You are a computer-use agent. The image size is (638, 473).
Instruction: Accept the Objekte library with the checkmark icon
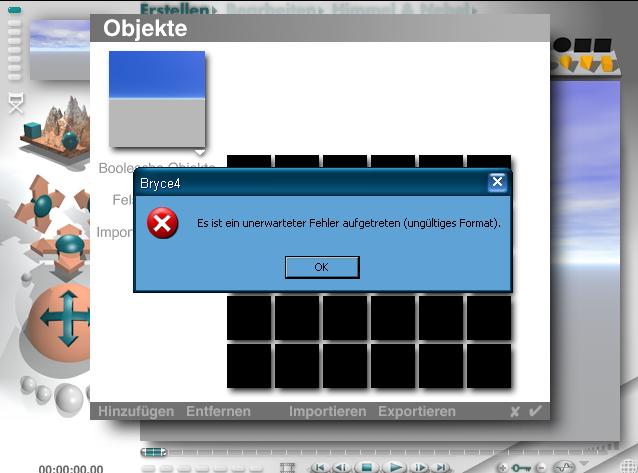tap(535, 411)
